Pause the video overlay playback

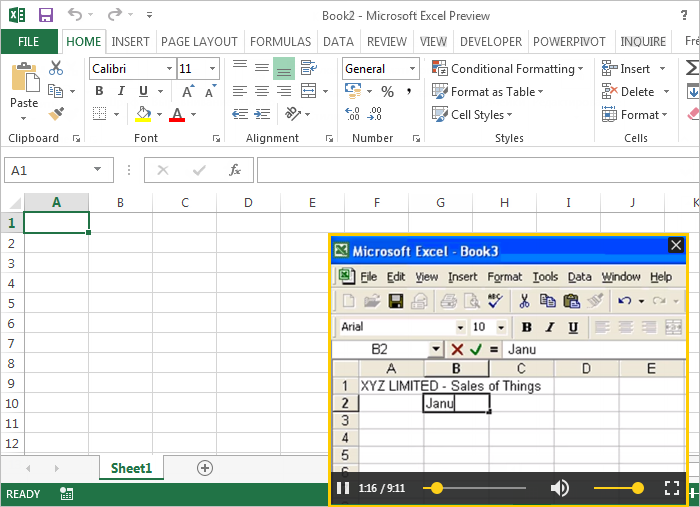(343, 488)
